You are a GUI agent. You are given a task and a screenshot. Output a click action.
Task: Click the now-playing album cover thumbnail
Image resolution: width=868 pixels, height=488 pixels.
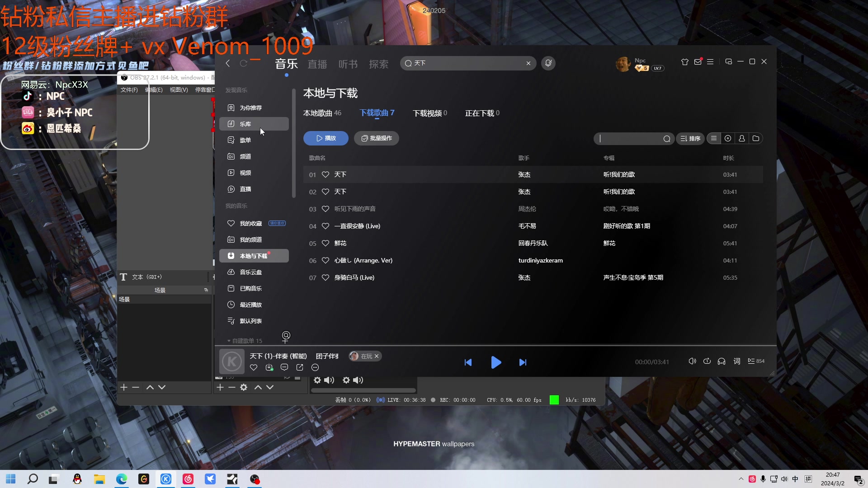tap(232, 361)
